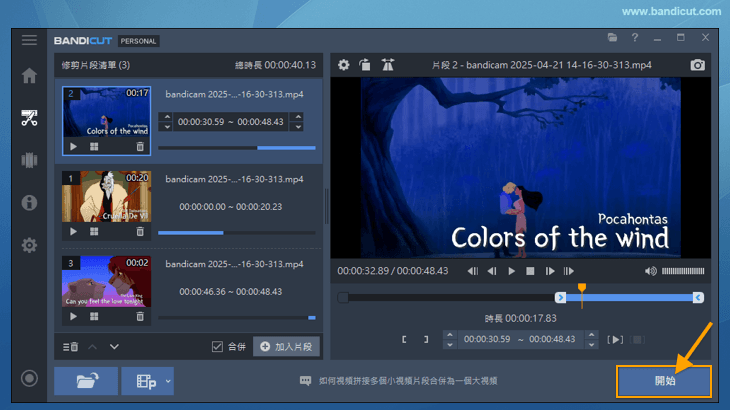Jump to previous keyframe in player
This screenshot has width=730, height=410.
click(473, 271)
